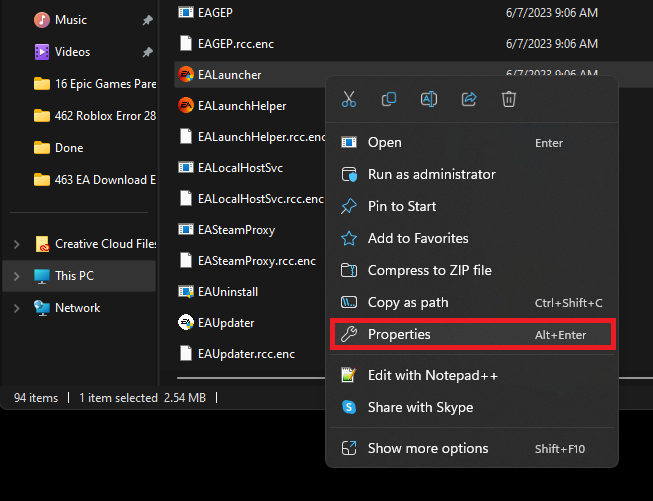Open the Done folder in sidebar

pos(58,147)
